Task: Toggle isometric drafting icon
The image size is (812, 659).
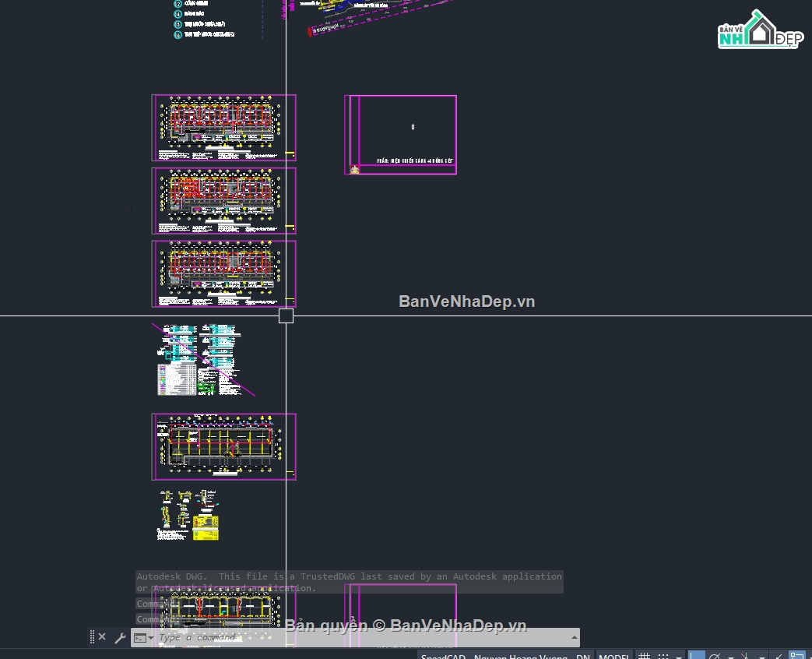Action: pyautogui.click(x=745, y=656)
